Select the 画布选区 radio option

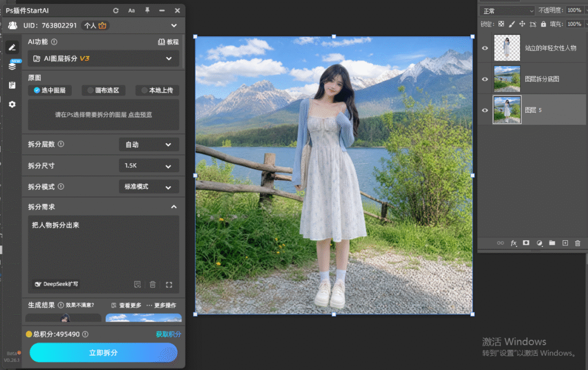click(103, 90)
